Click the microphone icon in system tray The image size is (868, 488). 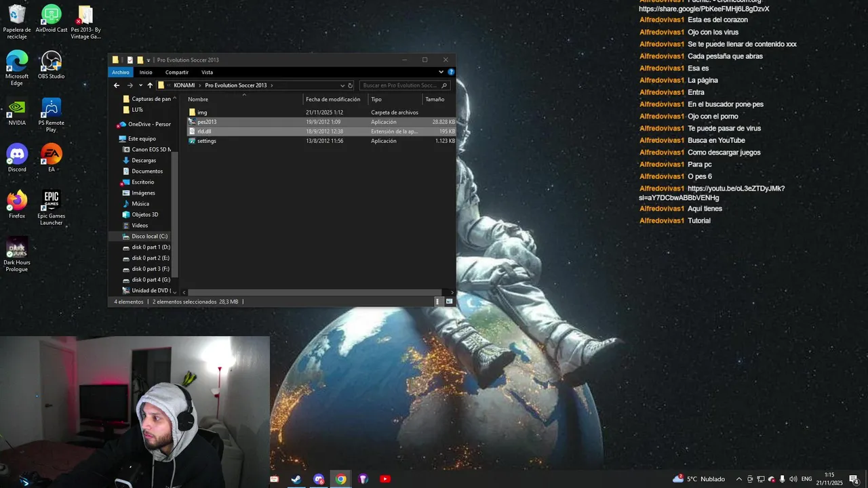[783, 479]
